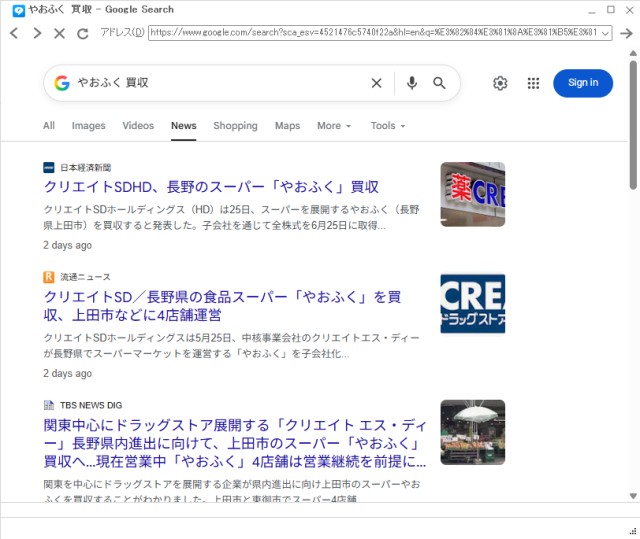Click the scrollbar up arrow
The height and width of the screenshot is (539, 640).
tap(633, 53)
